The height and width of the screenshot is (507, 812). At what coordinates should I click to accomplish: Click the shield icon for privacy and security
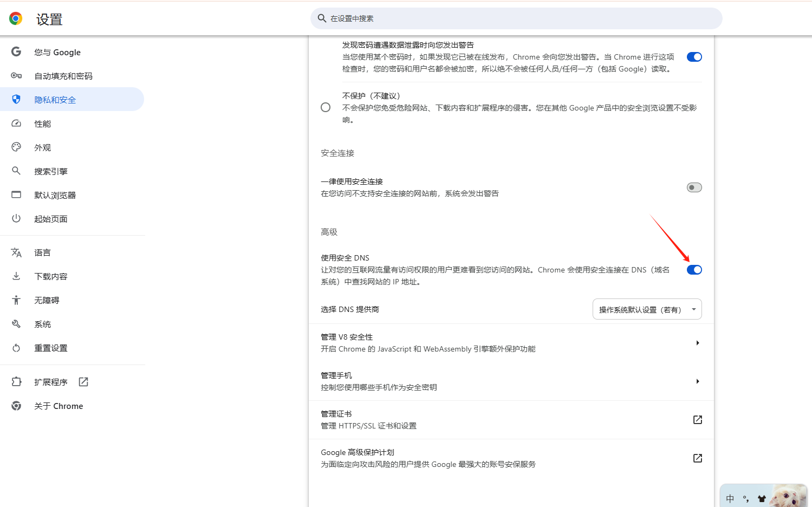16,100
